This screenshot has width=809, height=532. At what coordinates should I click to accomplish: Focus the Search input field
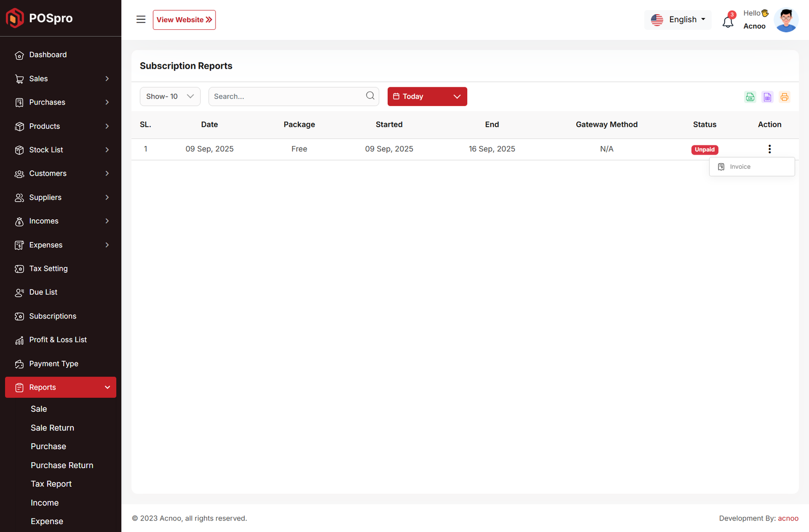286,96
